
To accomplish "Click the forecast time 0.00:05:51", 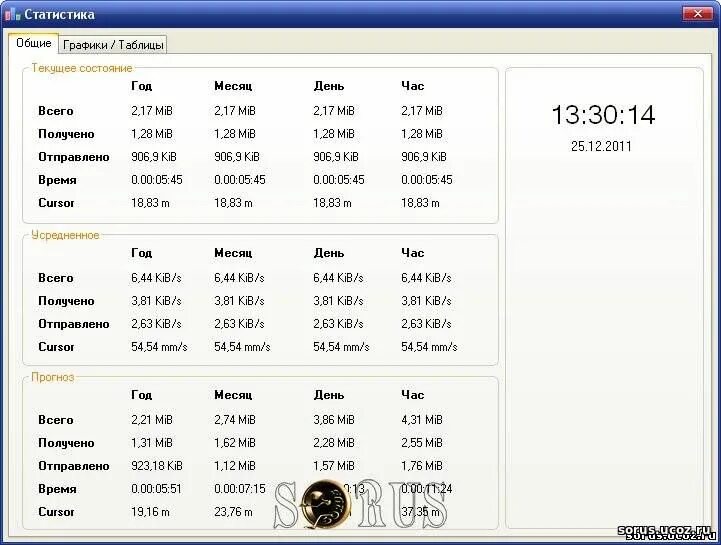I will [x=156, y=489].
